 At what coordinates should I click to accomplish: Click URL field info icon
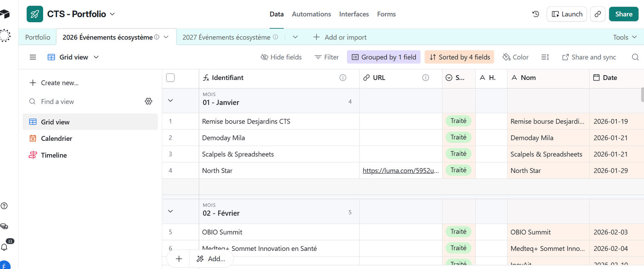pyautogui.click(x=425, y=78)
